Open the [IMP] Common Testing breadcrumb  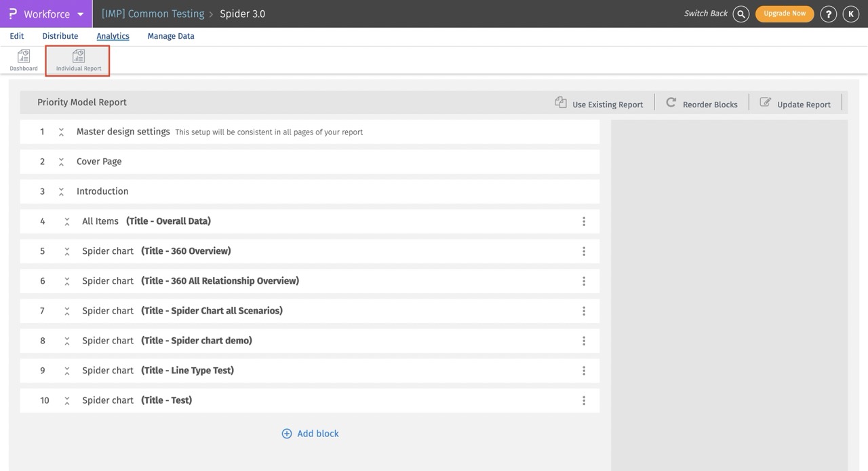pos(153,14)
